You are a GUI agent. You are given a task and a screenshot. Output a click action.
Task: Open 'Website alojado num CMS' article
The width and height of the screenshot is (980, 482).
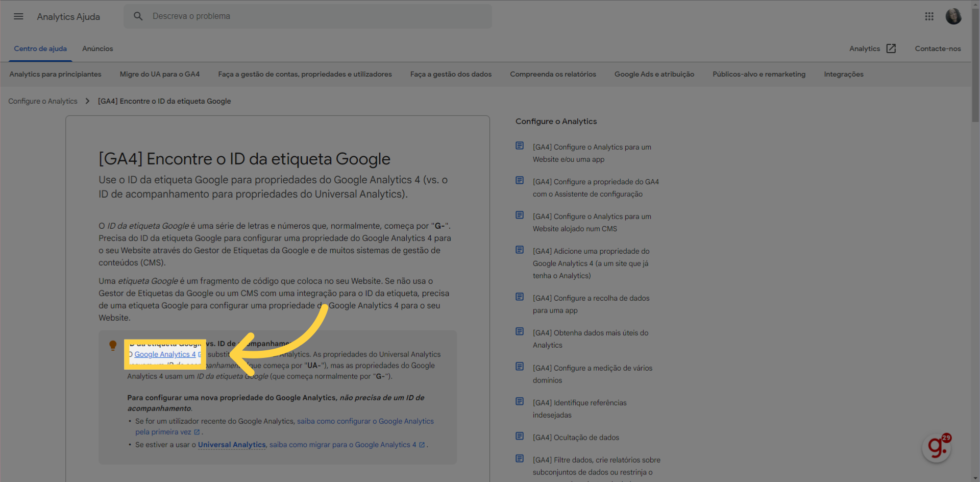592,223
